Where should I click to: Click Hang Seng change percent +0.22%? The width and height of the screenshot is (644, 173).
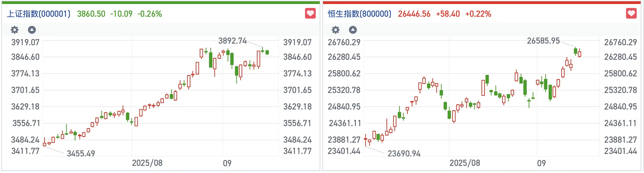(478, 14)
